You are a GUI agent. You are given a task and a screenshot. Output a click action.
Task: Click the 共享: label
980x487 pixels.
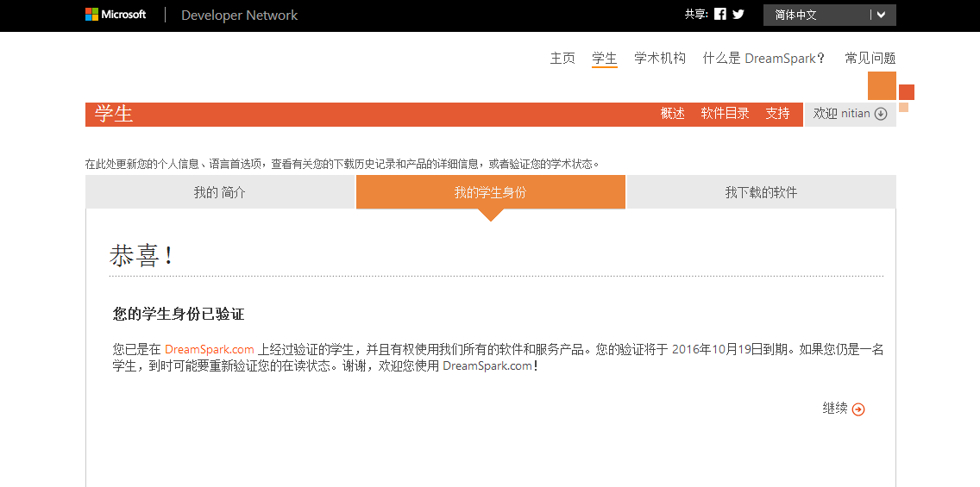[696, 15]
